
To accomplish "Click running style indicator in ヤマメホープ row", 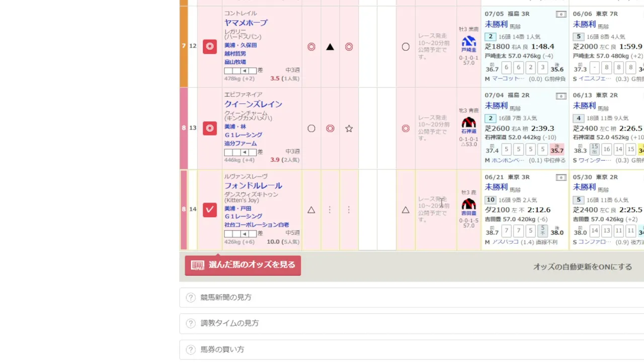I will 240,71.
